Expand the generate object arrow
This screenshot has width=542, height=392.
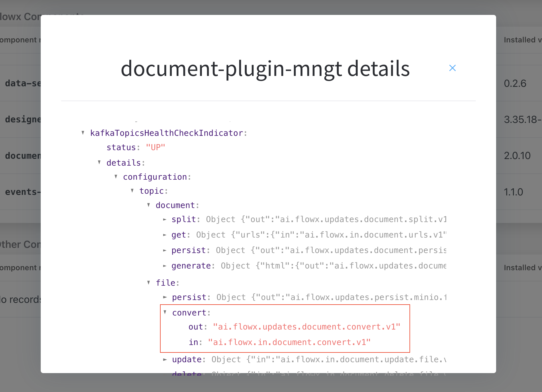[x=165, y=266]
